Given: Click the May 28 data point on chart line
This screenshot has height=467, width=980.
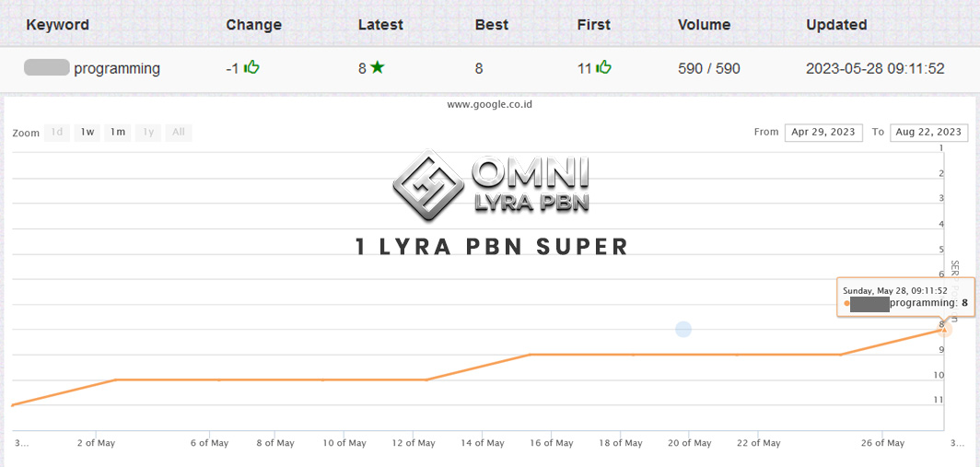Looking at the screenshot, I should coord(944,329).
